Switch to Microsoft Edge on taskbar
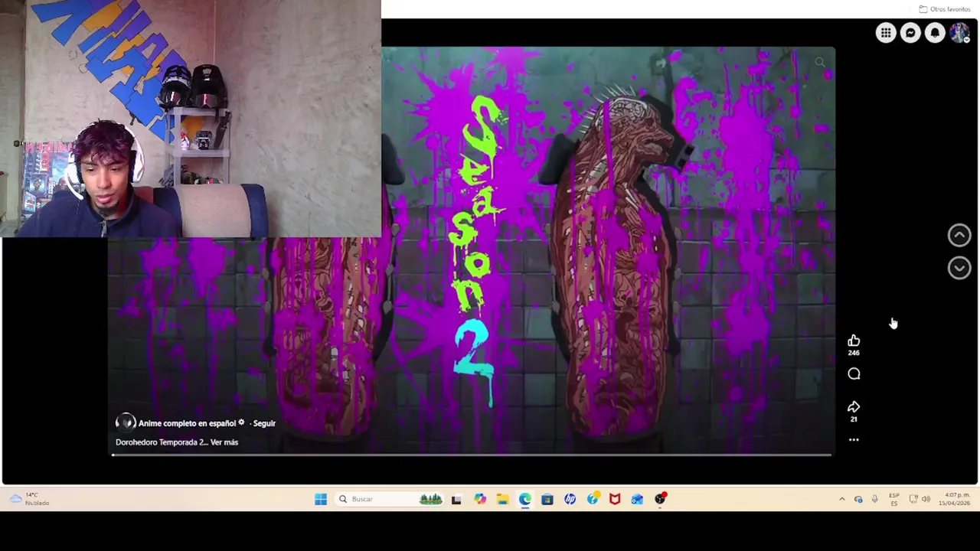 coord(524,499)
